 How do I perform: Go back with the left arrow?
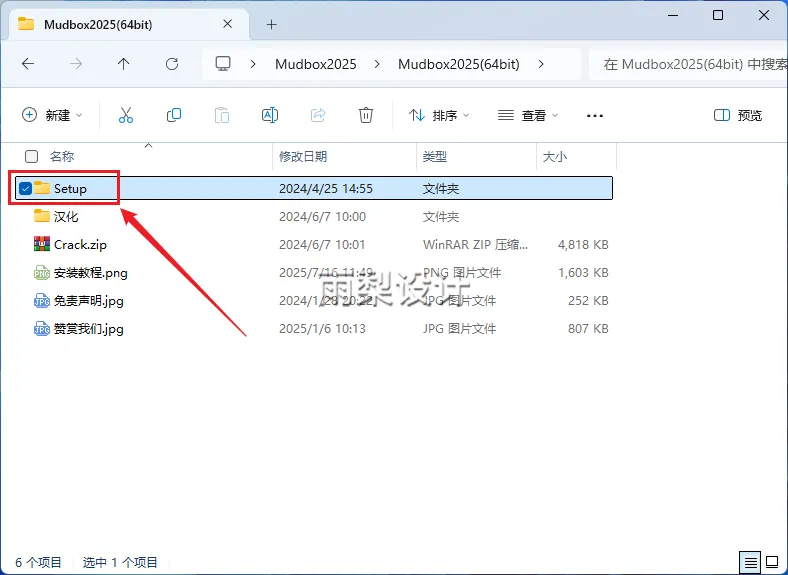(28, 64)
